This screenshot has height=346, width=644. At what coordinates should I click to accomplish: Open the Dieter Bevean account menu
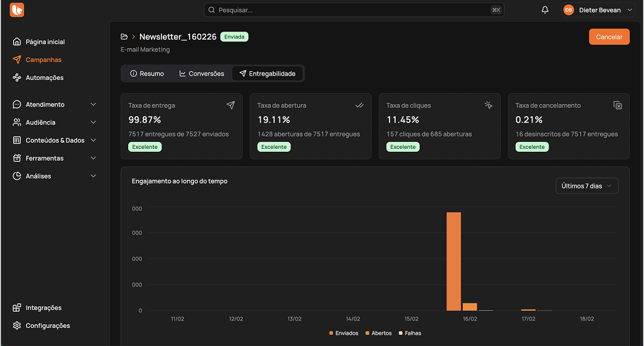[x=598, y=10]
